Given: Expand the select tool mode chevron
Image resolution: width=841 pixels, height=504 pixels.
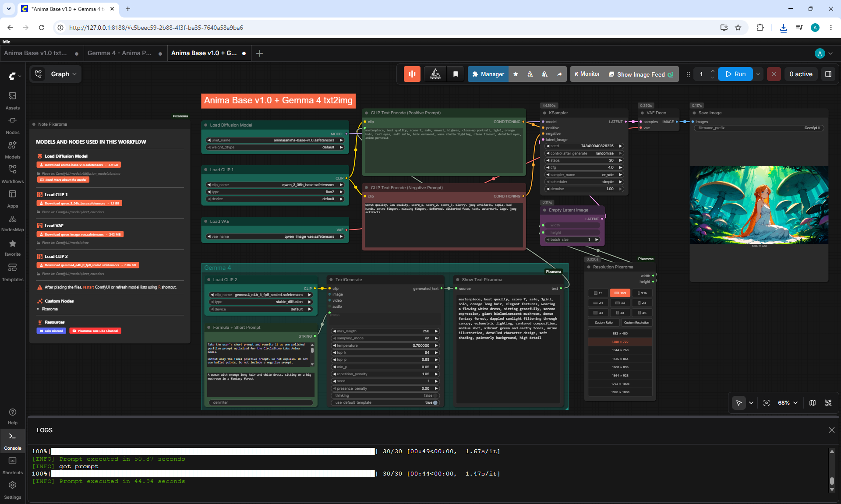Looking at the screenshot, I should click(751, 403).
